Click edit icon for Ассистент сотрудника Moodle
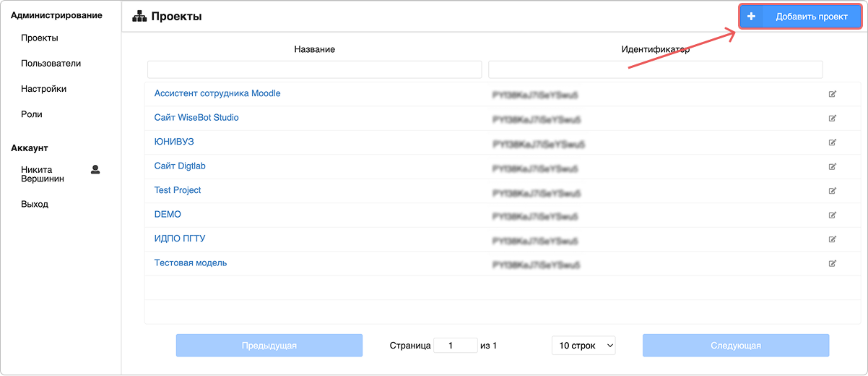This screenshot has width=868, height=376. coord(832,94)
